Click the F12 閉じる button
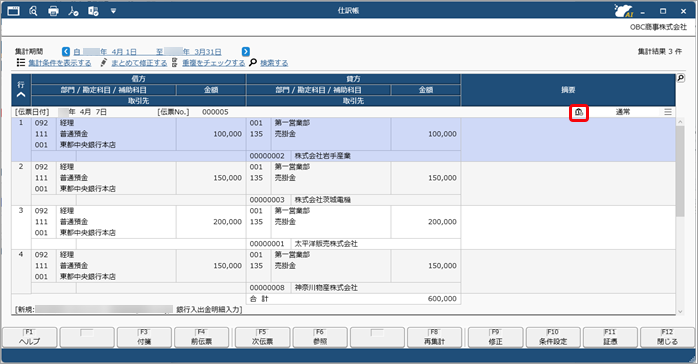This screenshot has width=698, height=364. pos(667,337)
